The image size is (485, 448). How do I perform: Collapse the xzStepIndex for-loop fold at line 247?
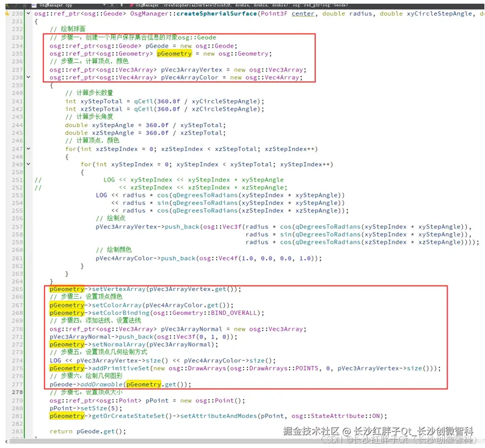[28, 149]
